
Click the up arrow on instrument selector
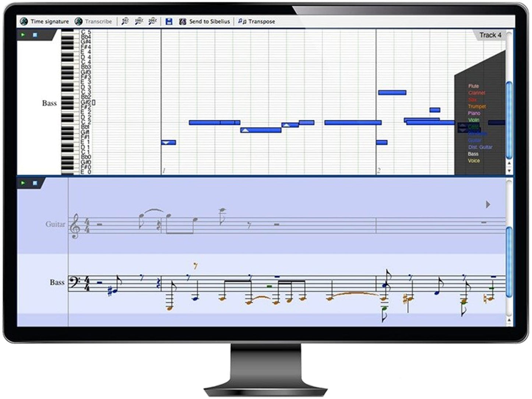[462, 126]
